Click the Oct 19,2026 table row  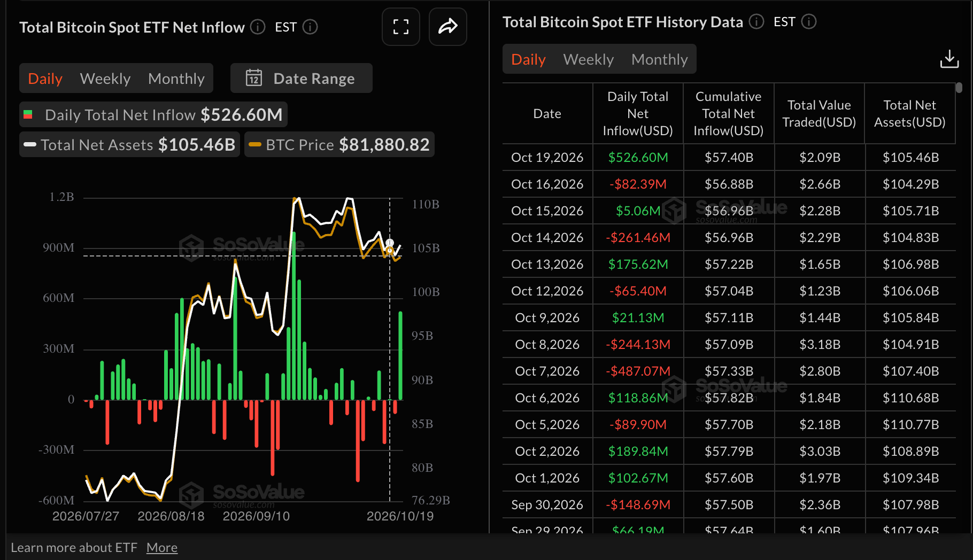tap(729, 157)
